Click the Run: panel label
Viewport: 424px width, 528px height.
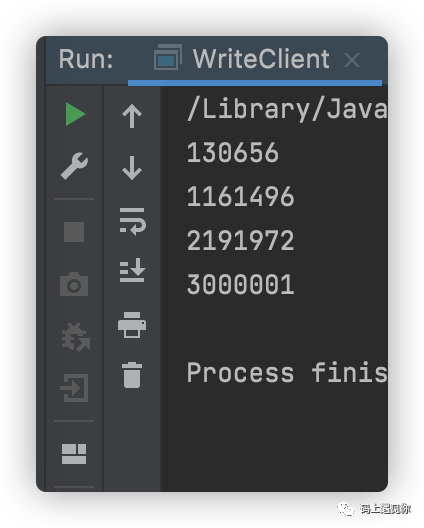[x=86, y=59]
